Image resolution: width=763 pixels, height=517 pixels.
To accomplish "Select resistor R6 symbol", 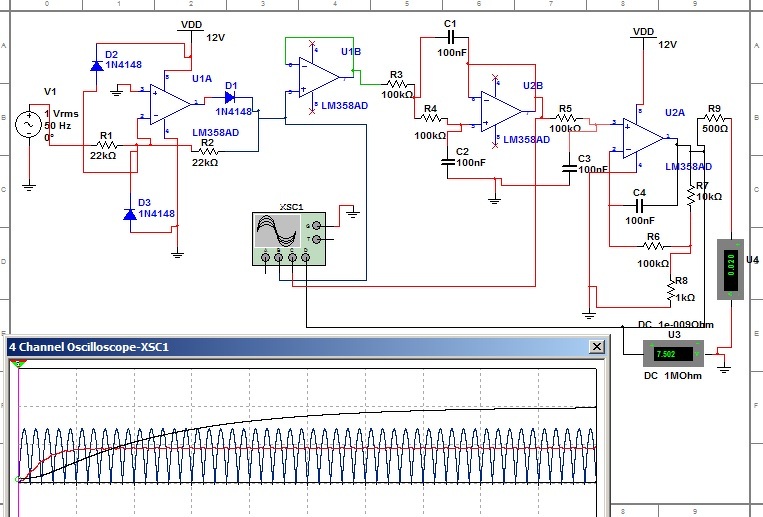I will point(654,246).
